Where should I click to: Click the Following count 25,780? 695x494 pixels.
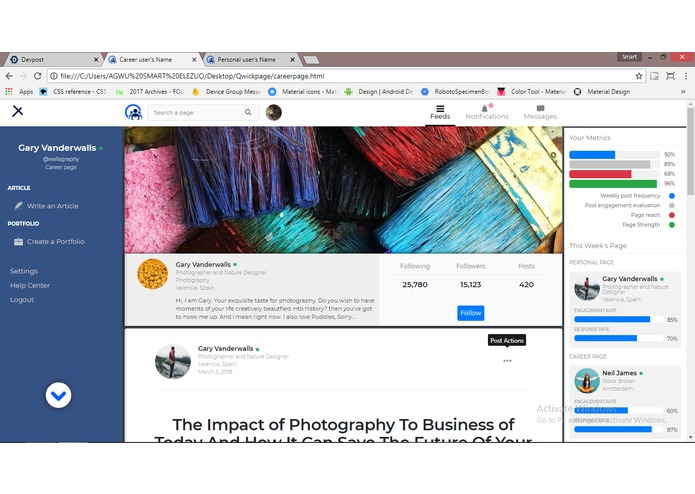[415, 284]
